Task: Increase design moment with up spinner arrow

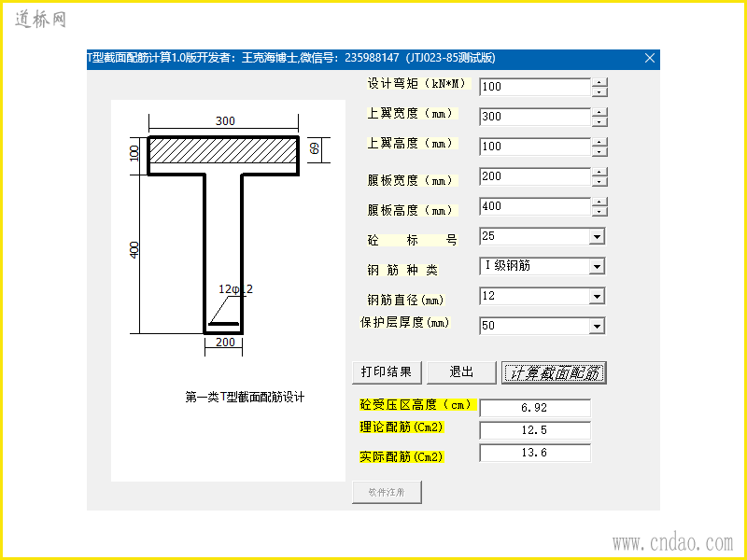Action: tap(599, 82)
